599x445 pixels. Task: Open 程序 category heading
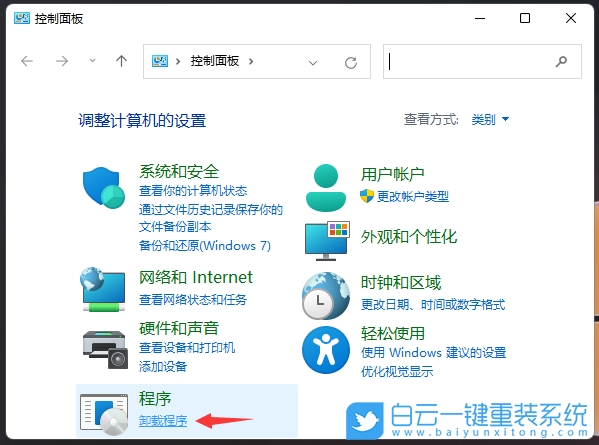coord(155,398)
